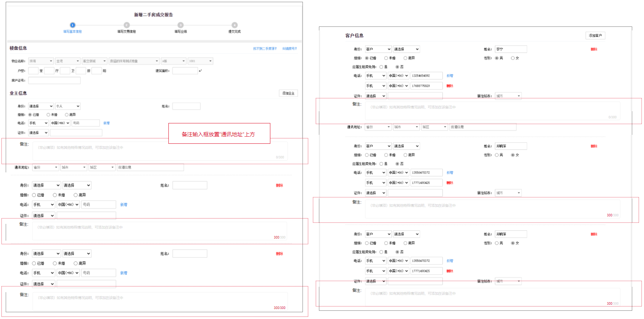Select 男 gender for 李宁
Viewport: 644px width, 319px height.
coord(497,58)
